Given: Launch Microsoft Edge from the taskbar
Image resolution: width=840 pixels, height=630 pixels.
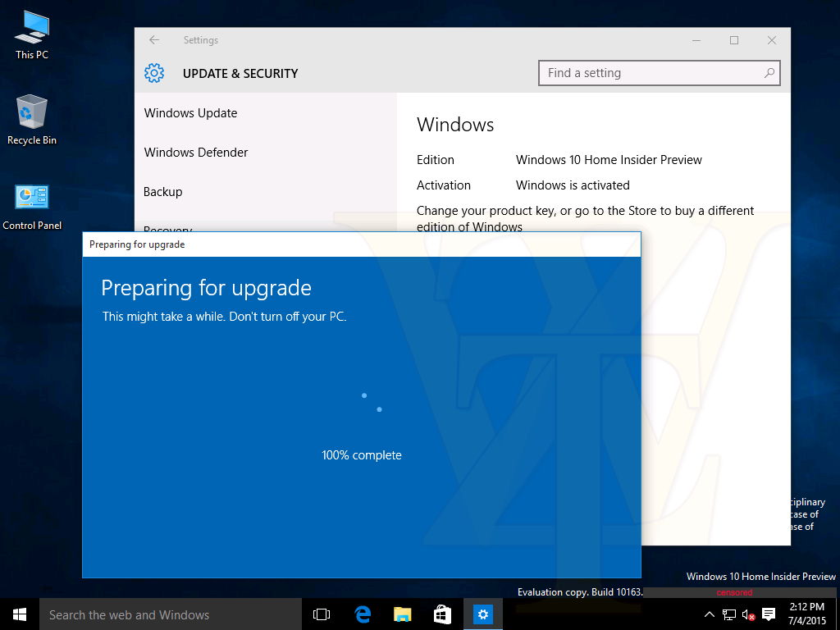Looking at the screenshot, I should pyautogui.click(x=363, y=614).
